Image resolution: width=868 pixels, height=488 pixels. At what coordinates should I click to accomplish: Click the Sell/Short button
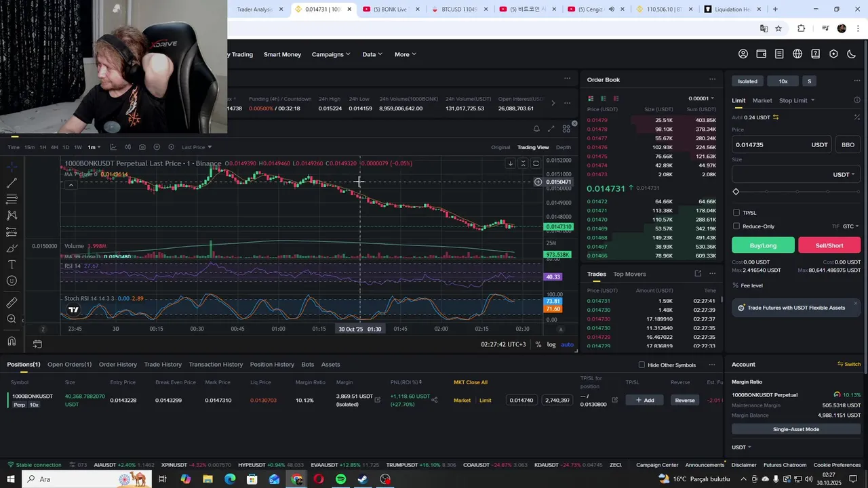(x=829, y=245)
